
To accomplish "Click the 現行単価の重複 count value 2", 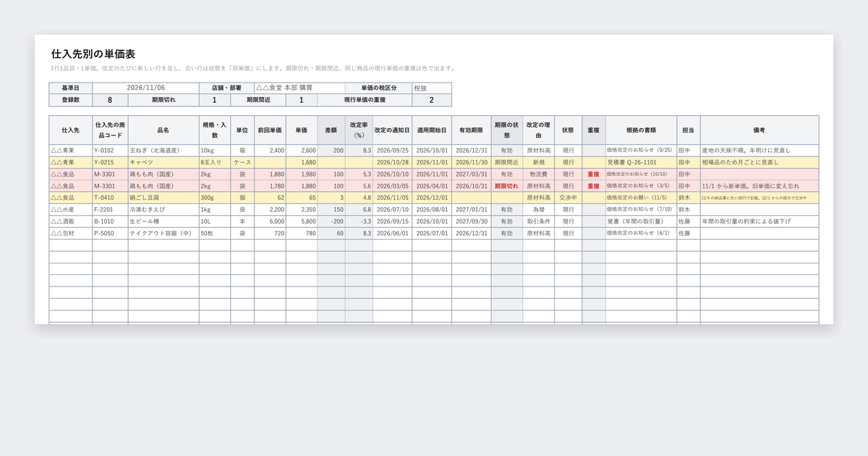I will tap(432, 101).
